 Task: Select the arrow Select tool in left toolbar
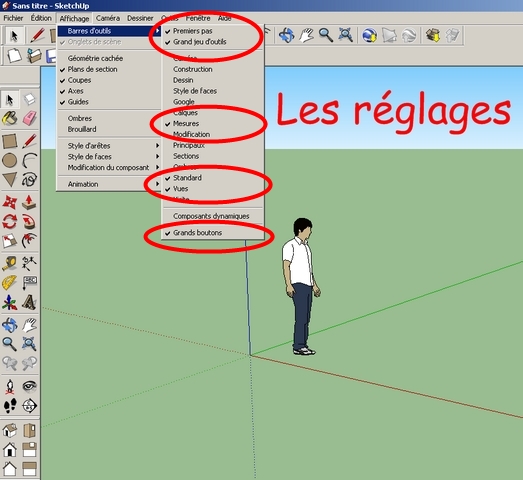click(10, 99)
